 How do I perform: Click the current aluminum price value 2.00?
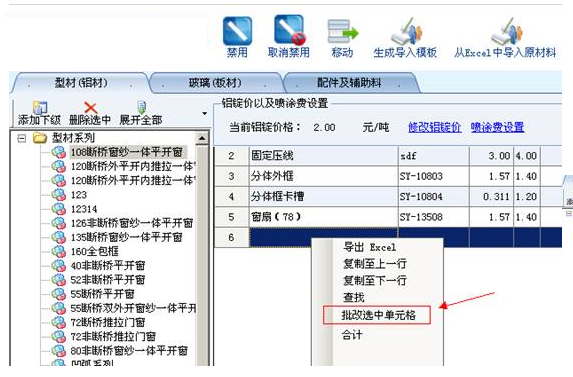coord(324,127)
